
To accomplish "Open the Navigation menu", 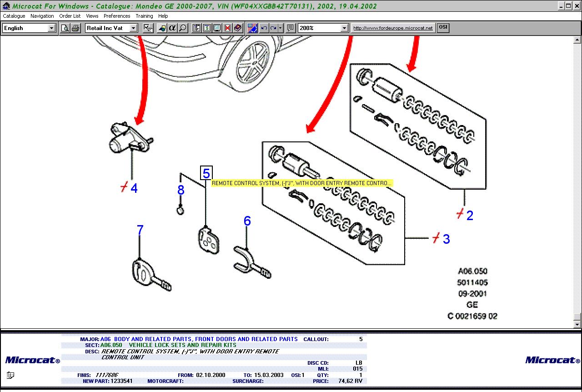I will (x=42, y=16).
